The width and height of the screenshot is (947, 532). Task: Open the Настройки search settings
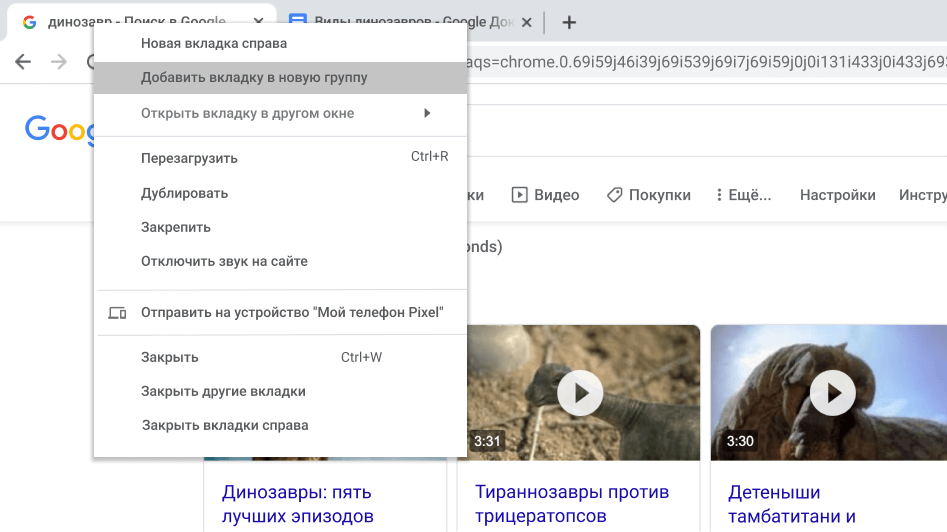point(837,195)
